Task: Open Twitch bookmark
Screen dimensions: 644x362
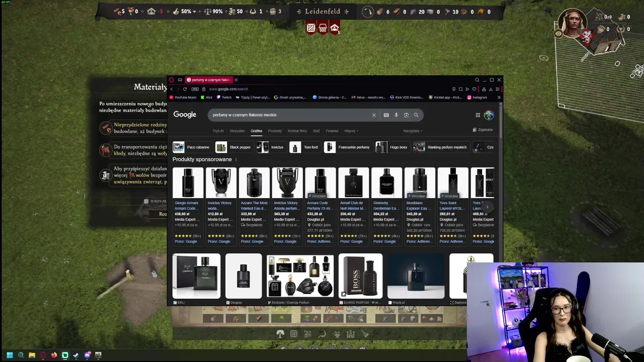Action: click(224, 98)
